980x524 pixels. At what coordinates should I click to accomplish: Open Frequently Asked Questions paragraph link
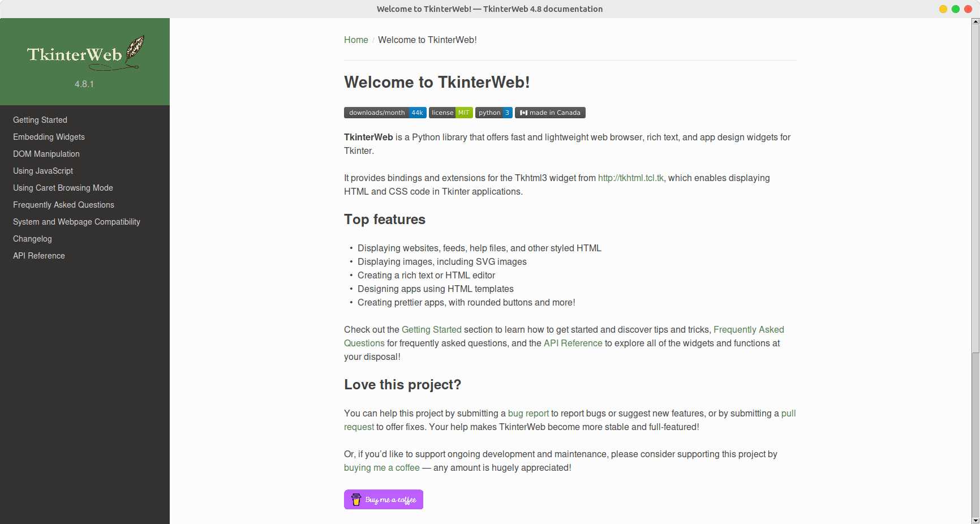click(x=749, y=329)
